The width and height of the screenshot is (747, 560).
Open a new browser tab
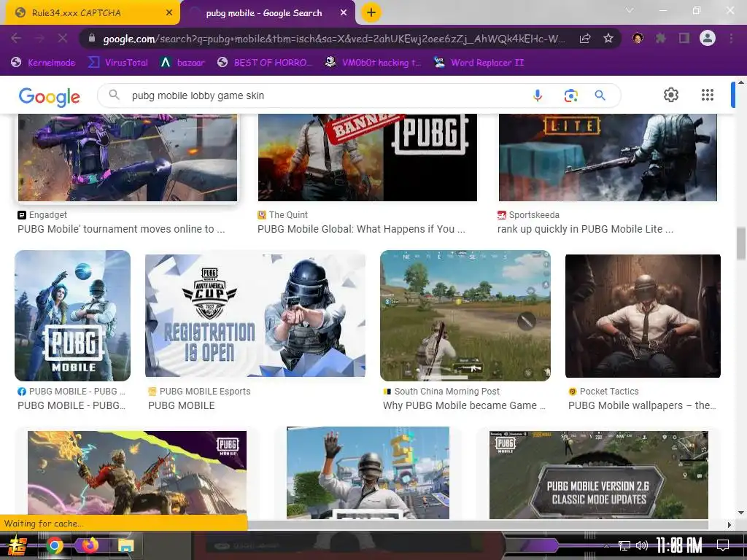pos(371,12)
